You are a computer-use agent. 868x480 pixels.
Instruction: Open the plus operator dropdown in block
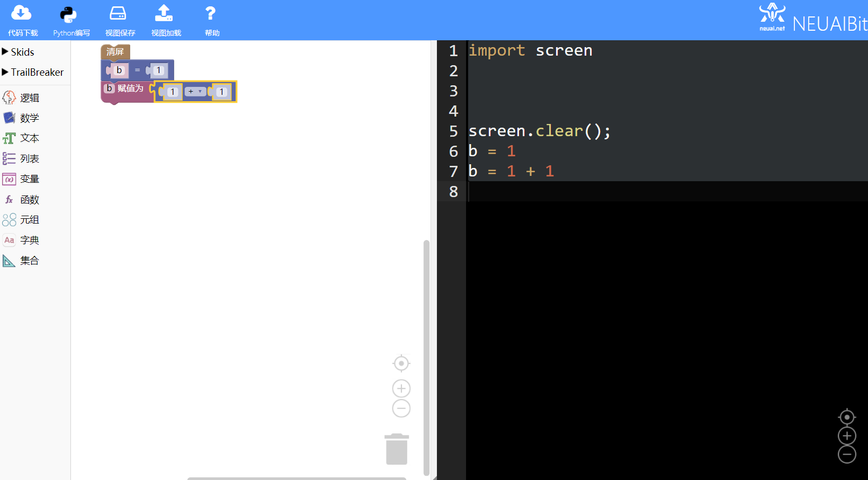[x=195, y=92]
